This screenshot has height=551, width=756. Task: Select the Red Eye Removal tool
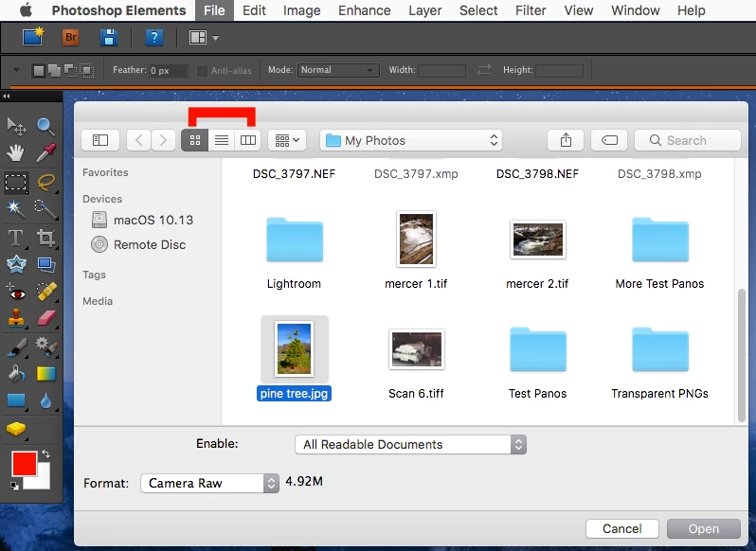point(16,293)
